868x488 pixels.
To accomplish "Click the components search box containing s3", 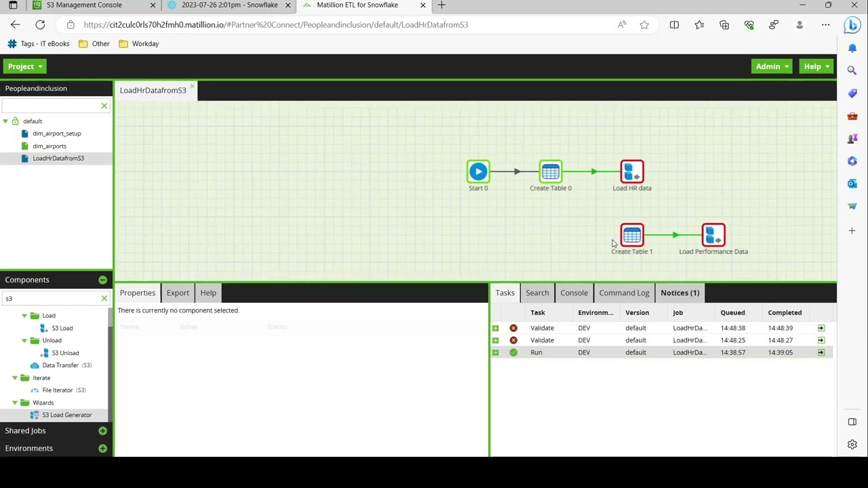I will [50, 299].
